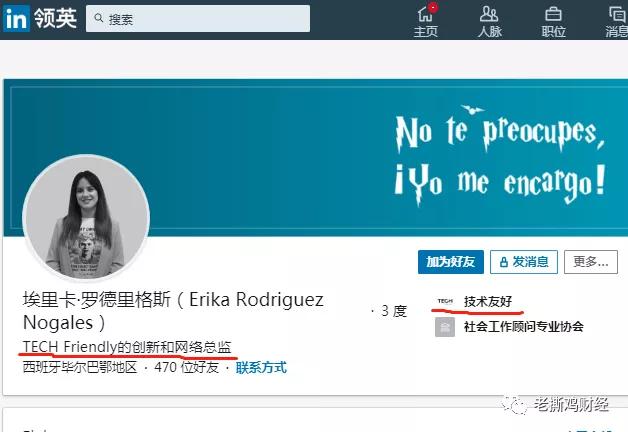
Task: Click the teal profile banner image
Action: coord(316,158)
